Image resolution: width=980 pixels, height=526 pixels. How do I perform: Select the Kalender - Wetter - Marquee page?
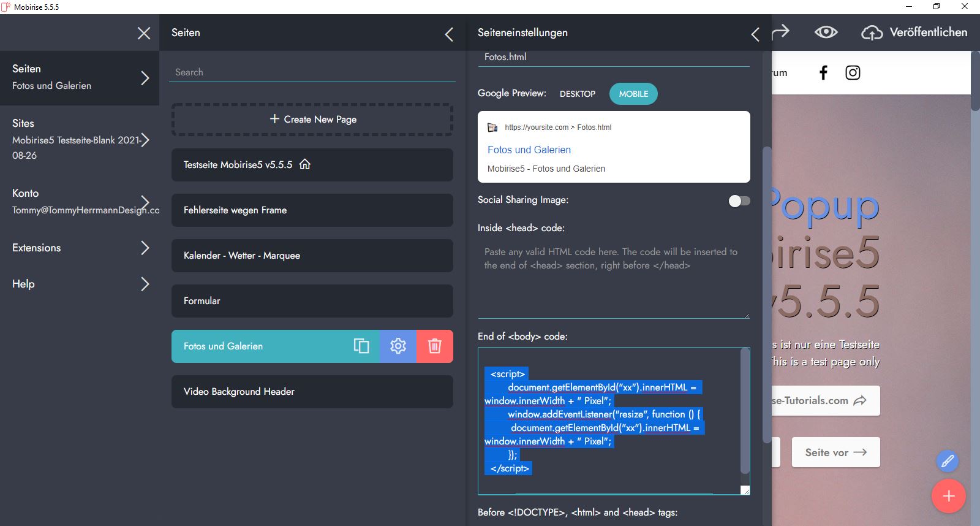pos(312,256)
